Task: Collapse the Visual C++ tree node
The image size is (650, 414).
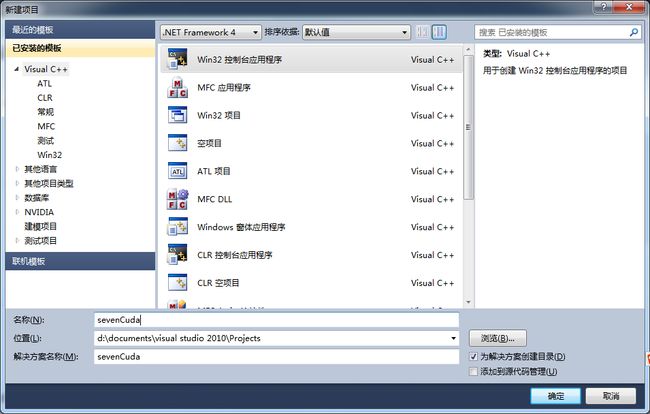Action: coord(17,69)
